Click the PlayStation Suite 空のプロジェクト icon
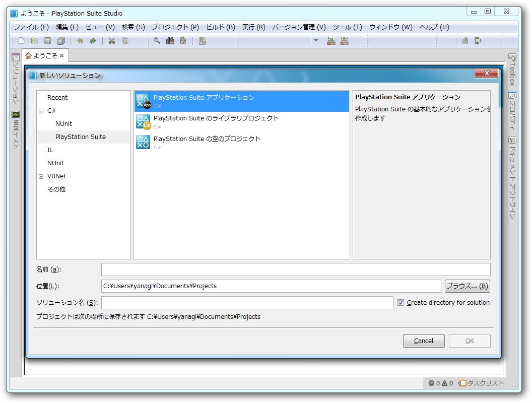Screen dimensions: 532x403 point(143,143)
